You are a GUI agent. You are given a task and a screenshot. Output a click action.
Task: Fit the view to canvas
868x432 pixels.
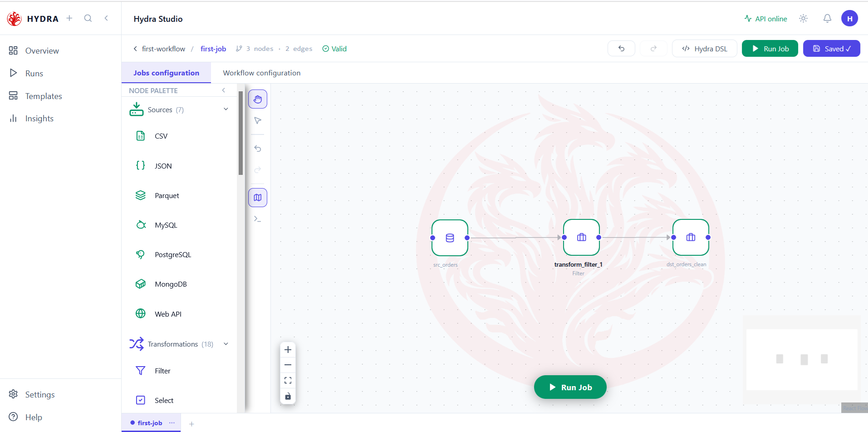pos(288,380)
